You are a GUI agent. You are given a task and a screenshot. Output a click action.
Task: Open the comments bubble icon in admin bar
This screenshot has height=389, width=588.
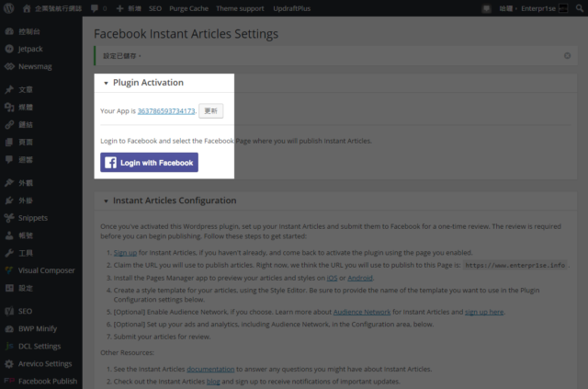click(x=95, y=8)
